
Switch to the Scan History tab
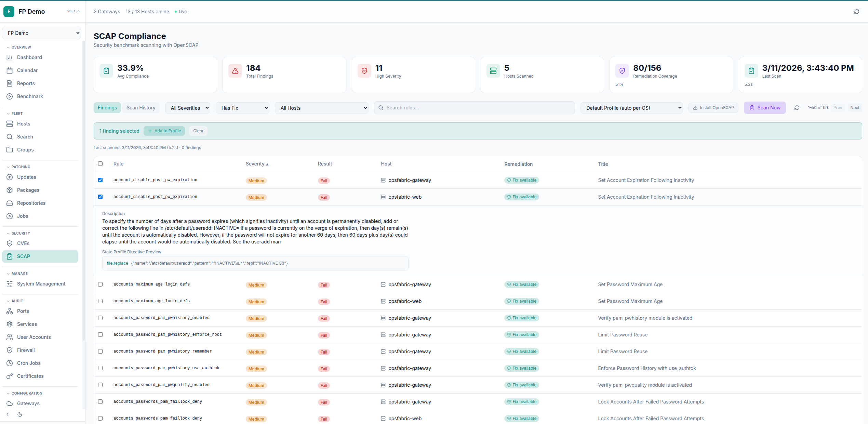pos(141,107)
